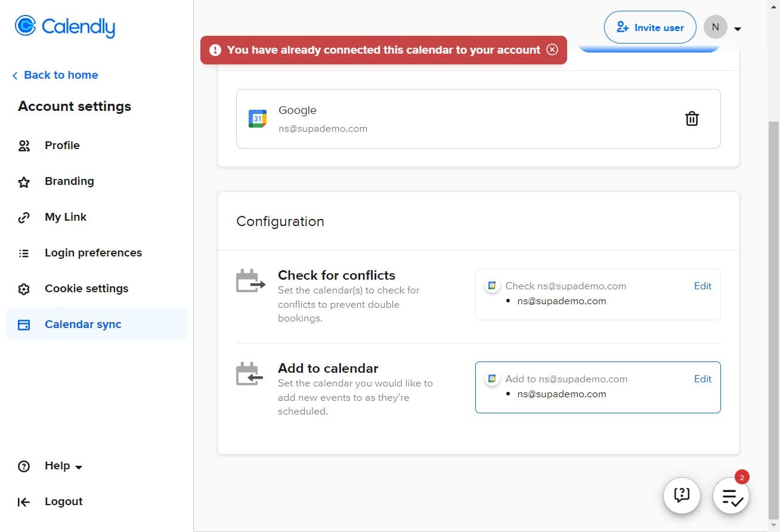780x532 pixels.
Task: Click the Calendly logo
Action: pos(65,27)
